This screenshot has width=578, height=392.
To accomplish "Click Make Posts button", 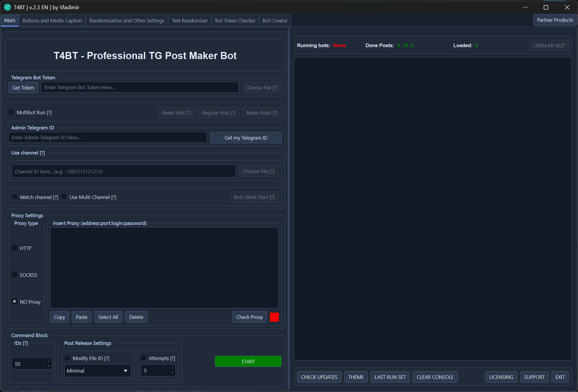I will point(262,113).
